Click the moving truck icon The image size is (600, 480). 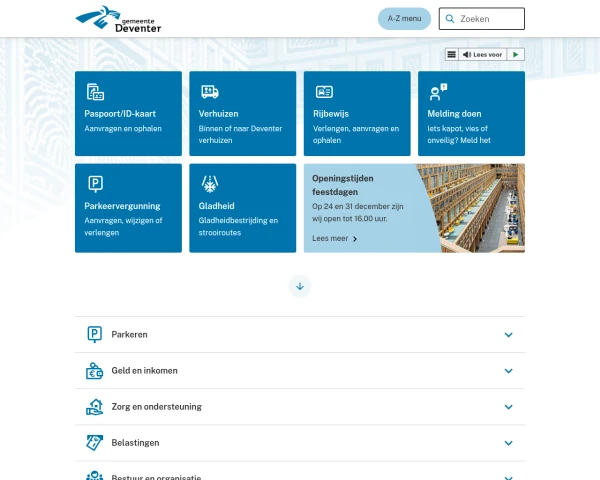pos(210,92)
